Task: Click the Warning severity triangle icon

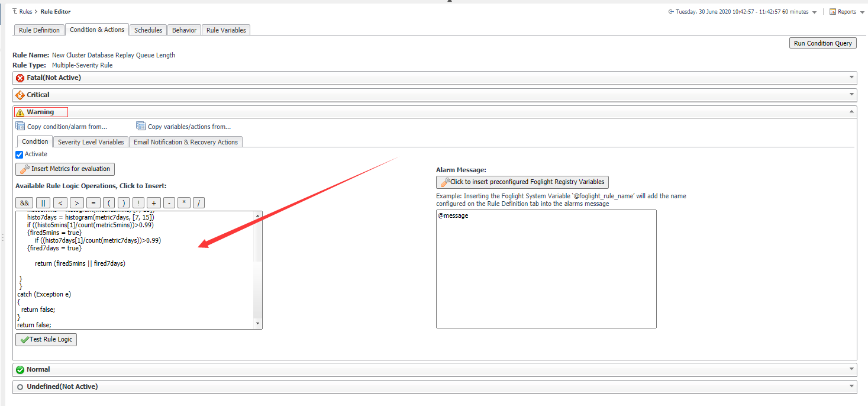Action: point(21,112)
